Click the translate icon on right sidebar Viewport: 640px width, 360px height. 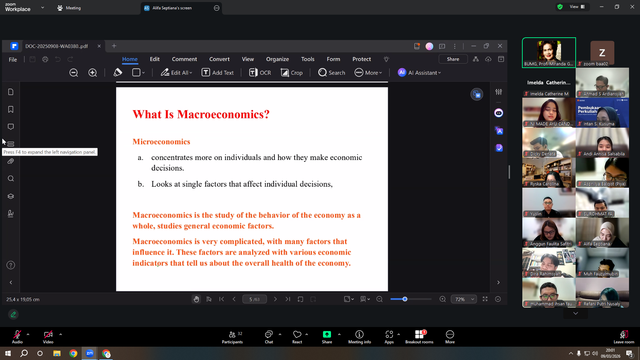click(x=498, y=131)
